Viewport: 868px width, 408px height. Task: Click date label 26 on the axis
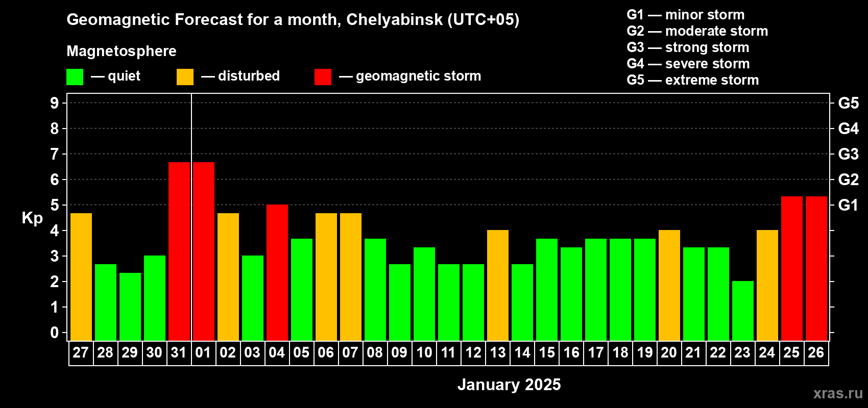[x=816, y=353]
